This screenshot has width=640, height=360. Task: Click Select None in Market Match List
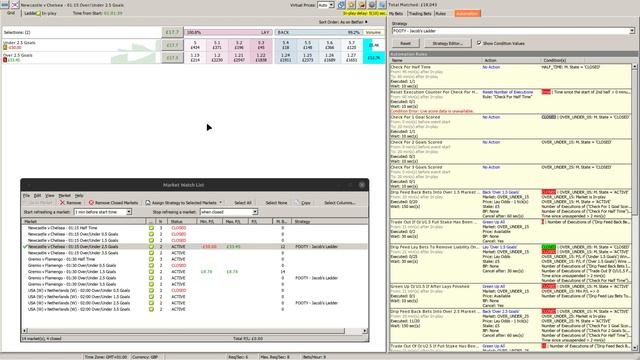pos(276,202)
